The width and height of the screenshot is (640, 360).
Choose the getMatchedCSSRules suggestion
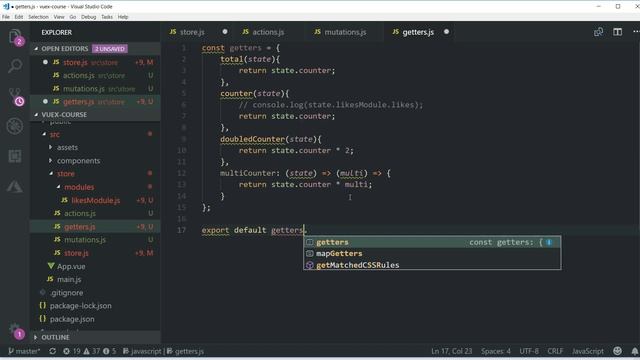432,265
